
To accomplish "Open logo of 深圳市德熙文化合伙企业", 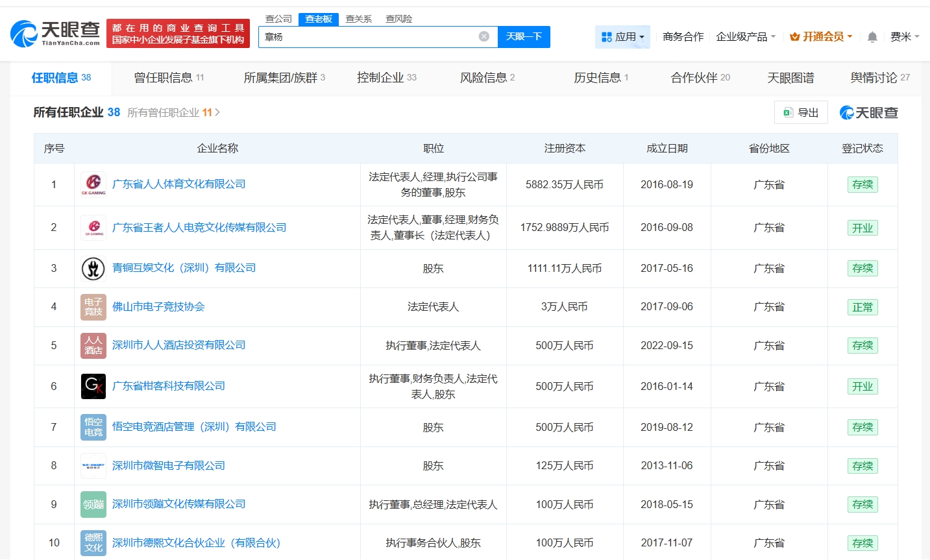I will (93, 542).
